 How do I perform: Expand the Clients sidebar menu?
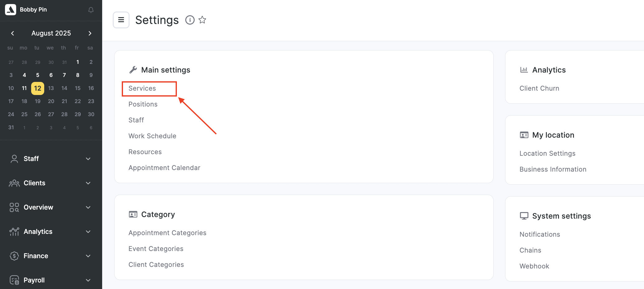(x=88, y=183)
